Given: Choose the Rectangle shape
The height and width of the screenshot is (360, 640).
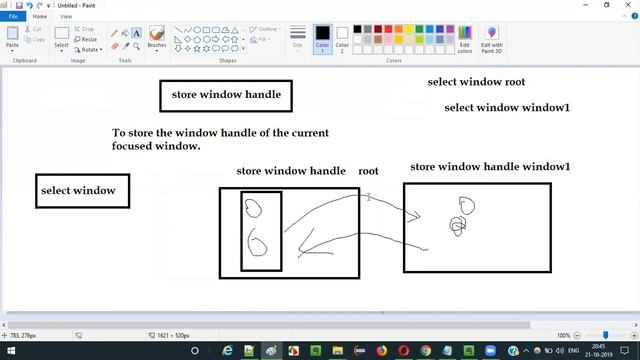Looking at the screenshot, I should coord(206,30).
